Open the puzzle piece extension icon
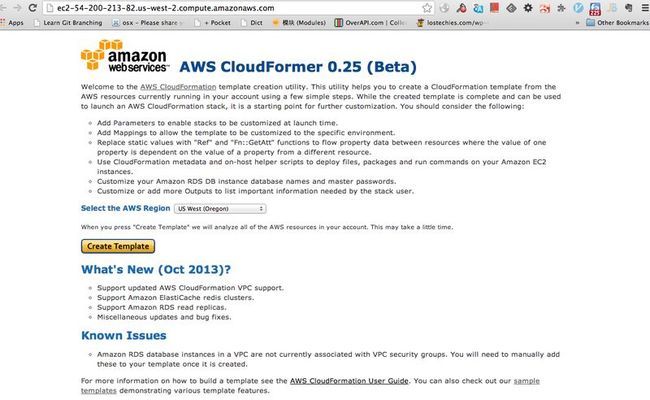This screenshot has height=400, width=650. point(561,8)
